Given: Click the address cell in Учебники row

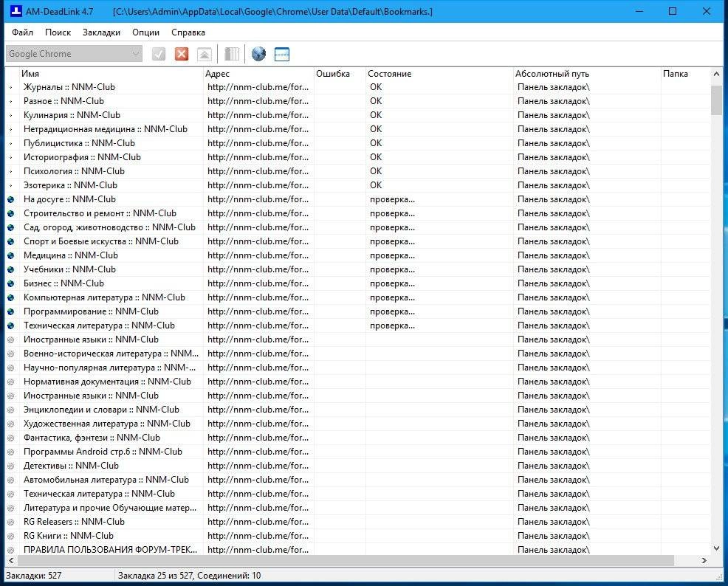Looking at the screenshot, I should tap(258, 269).
